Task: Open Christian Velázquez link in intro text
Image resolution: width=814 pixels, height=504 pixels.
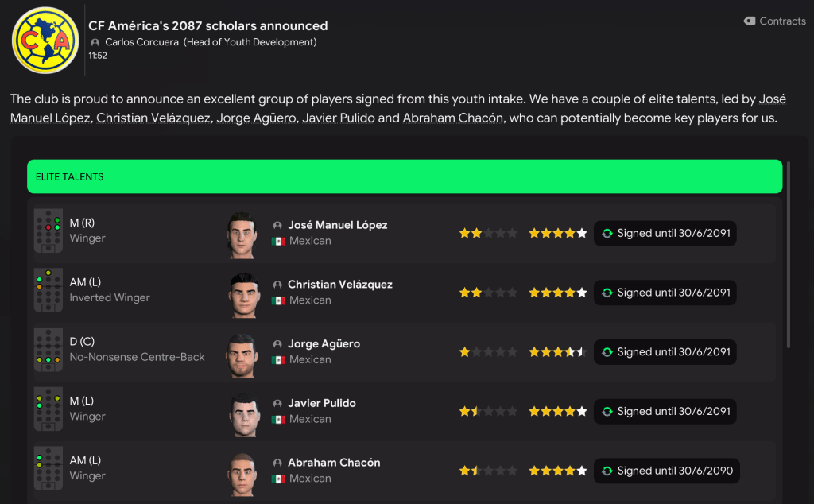Action: (x=153, y=118)
